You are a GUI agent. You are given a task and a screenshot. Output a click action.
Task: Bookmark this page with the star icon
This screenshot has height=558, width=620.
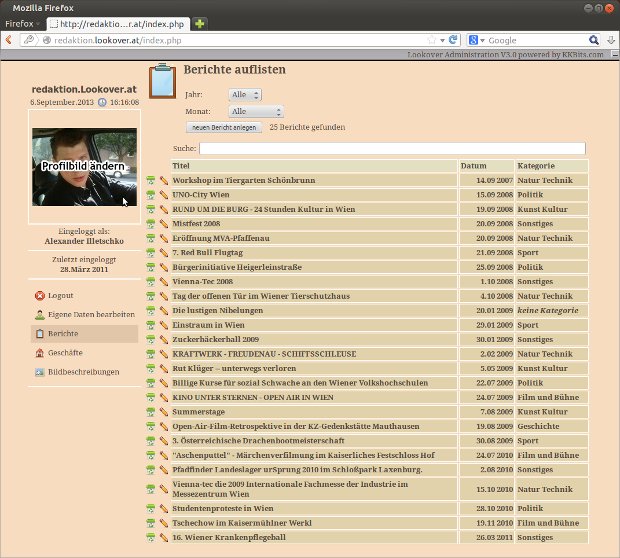[431, 40]
